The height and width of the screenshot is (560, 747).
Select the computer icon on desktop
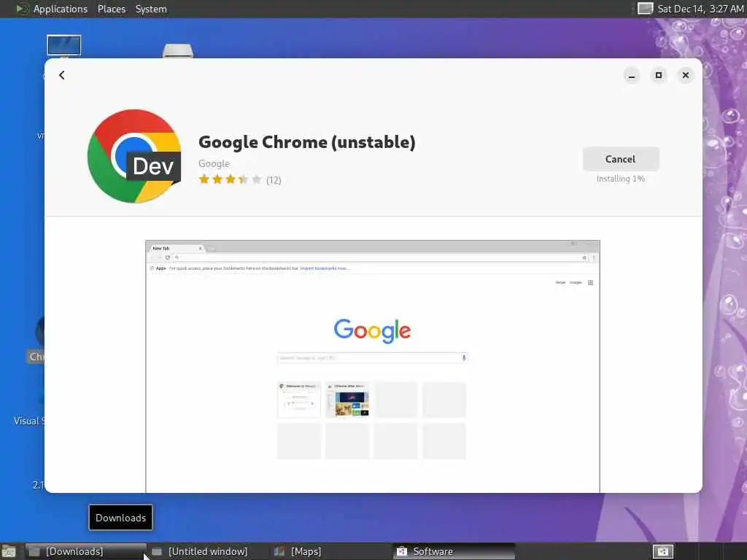pos(64,46)
